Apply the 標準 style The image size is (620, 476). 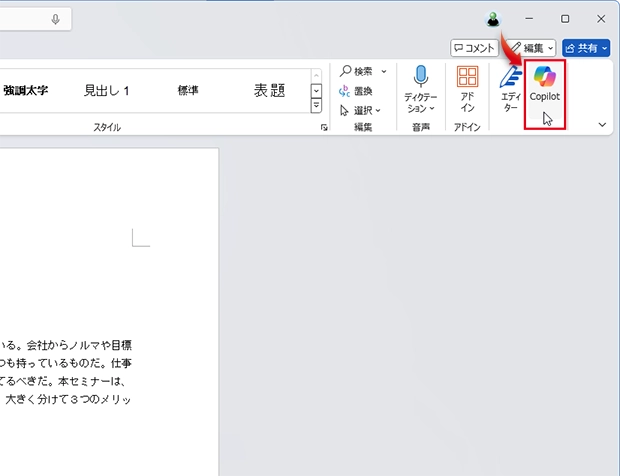(x=188, y=91)
